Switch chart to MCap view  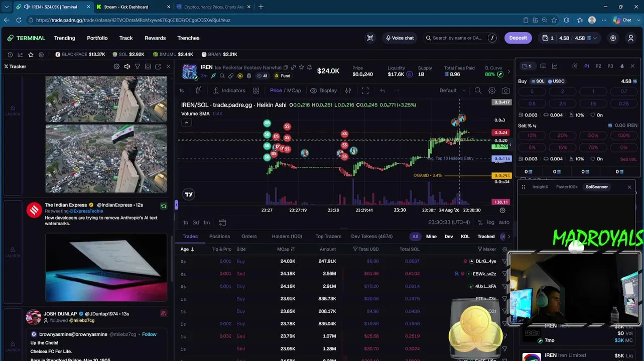click(x=294, y=91)
